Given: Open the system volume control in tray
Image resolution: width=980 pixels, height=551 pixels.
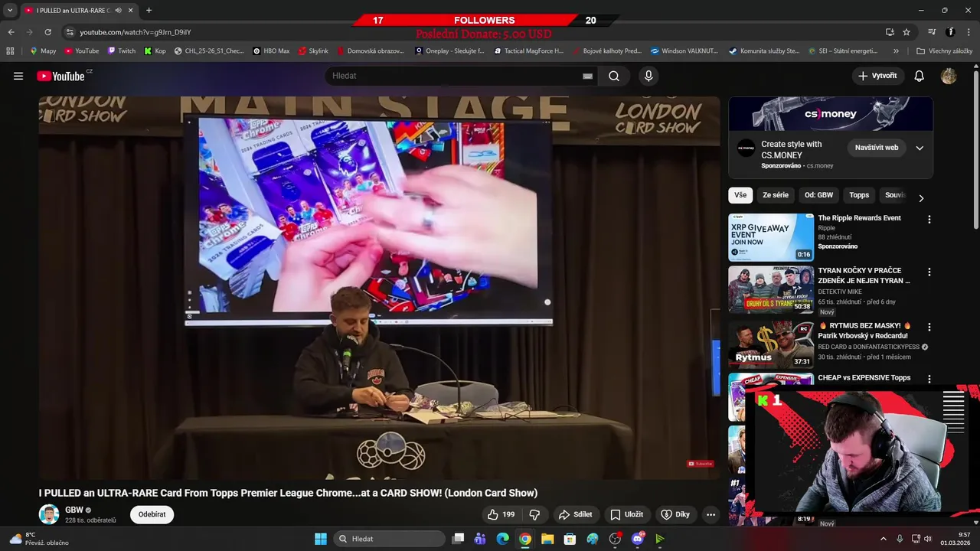Looking at the screenshot, I should pyautogui.click(x=927, y=539).
